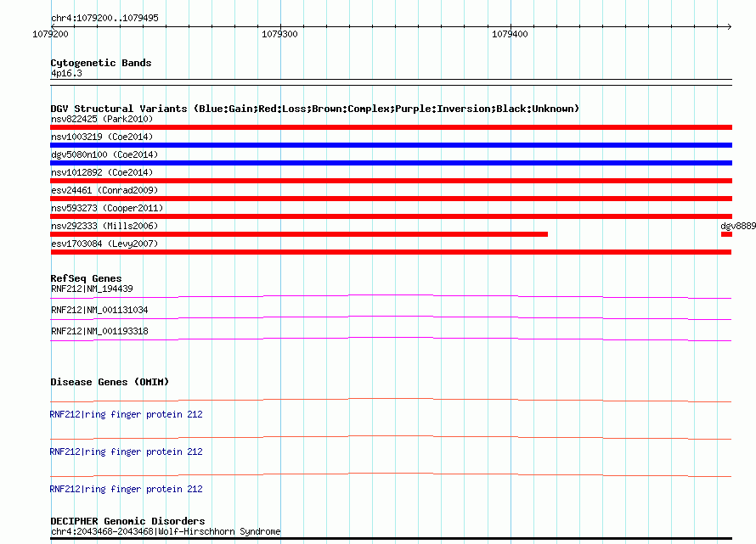Open the middle RNF212 ring finger protein 212 link
This screenshot has width=756, height=544.
pyautogui.click(x=127, y=451)
